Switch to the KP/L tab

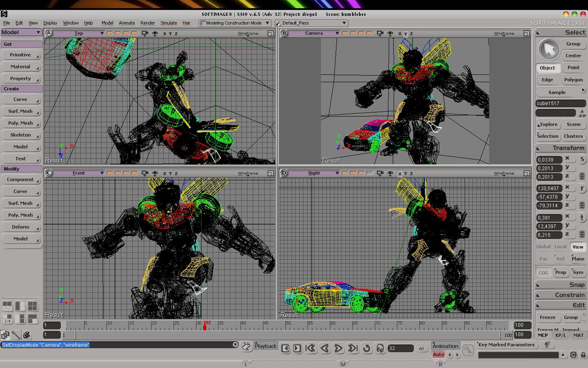tap(561, 335)
